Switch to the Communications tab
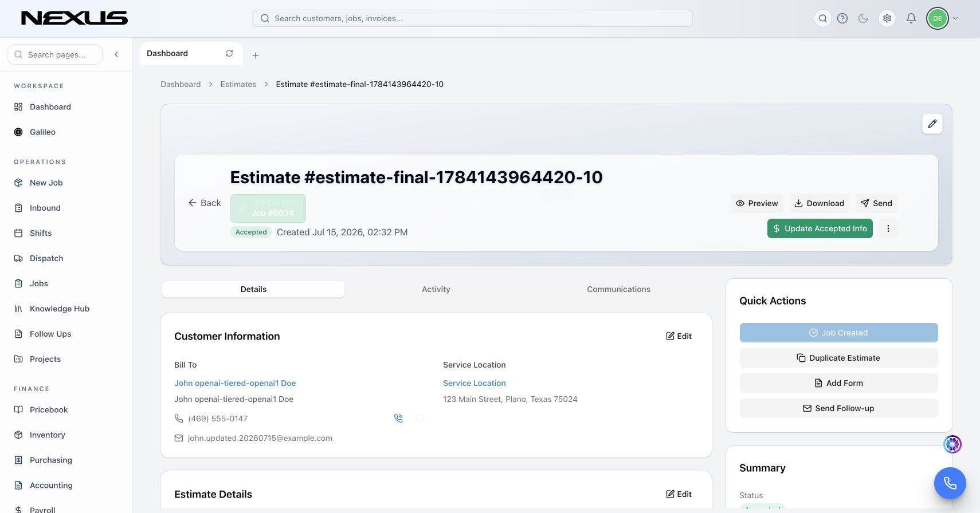Image resolution: width=980 pixels, height=513 pixels. pos(619,289)
